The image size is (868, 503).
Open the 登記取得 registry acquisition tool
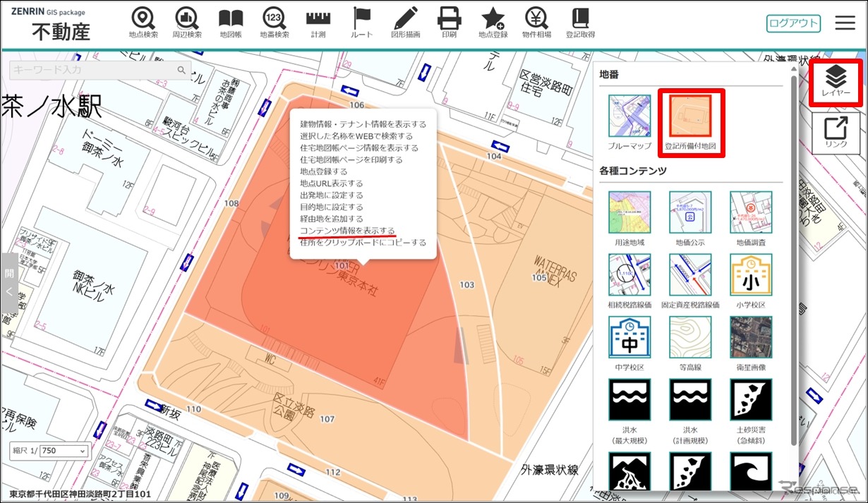click(580, 22)
